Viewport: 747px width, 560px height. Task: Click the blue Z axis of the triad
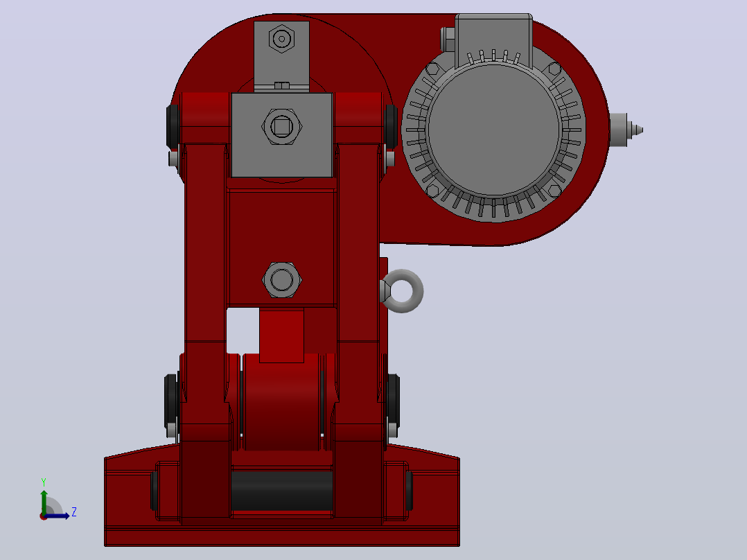pyautogui.click(x=58, y=516)
